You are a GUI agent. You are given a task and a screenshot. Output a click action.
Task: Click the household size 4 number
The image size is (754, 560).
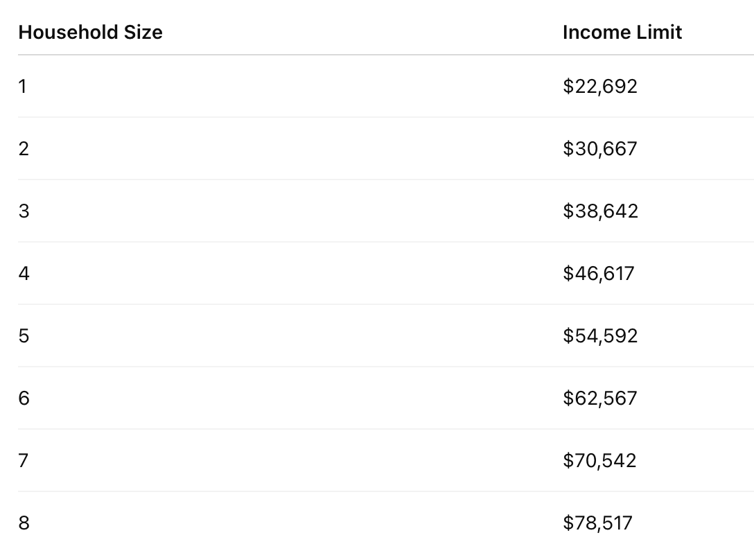(x=24, y=273)
